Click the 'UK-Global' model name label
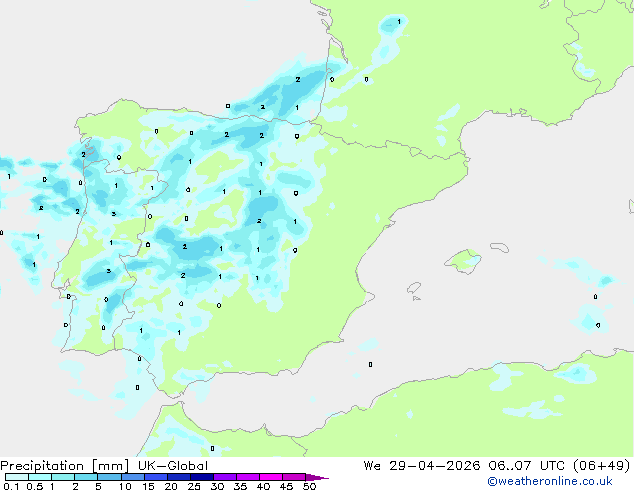Screen dimensions: 634x490 coord(173,466)
